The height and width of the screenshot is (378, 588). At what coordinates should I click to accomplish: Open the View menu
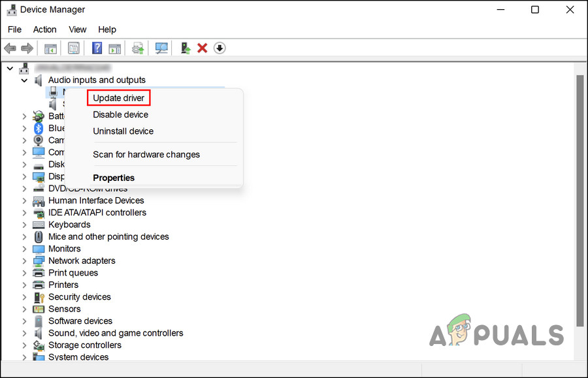click(x=77, y=29)
